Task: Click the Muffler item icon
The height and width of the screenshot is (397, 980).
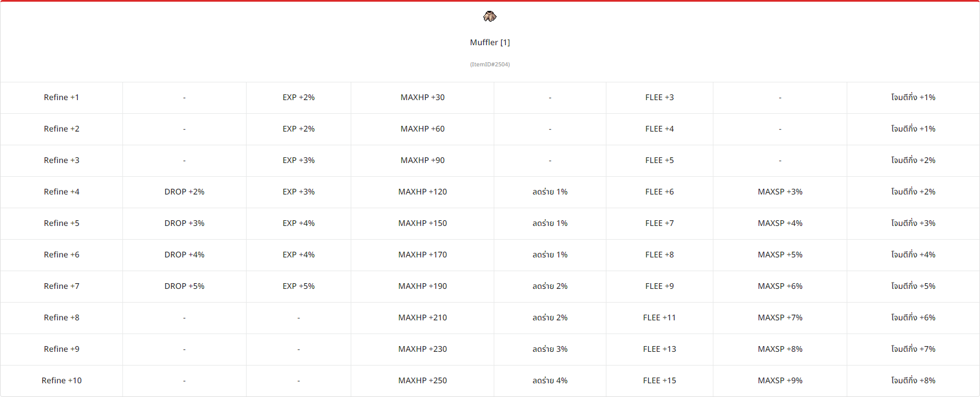Action: pyautogui.click(x=490, y=17)
